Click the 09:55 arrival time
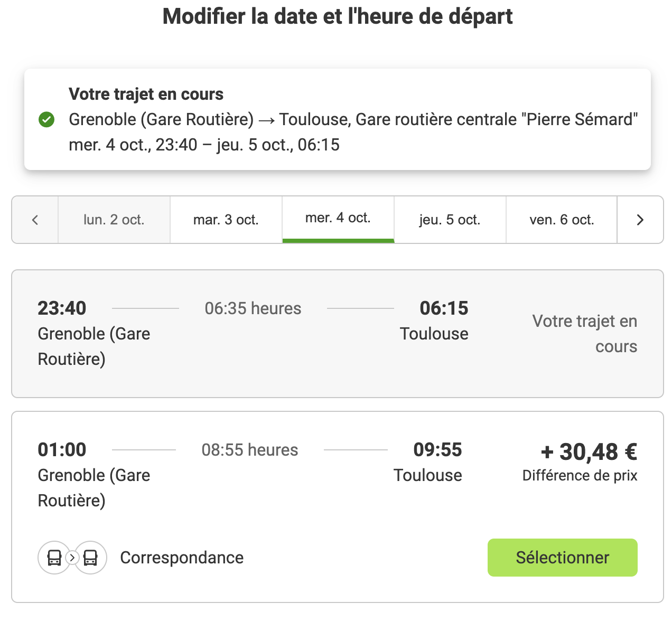Image resolution: width=672 pixels, height=622 pixels. 437,450
